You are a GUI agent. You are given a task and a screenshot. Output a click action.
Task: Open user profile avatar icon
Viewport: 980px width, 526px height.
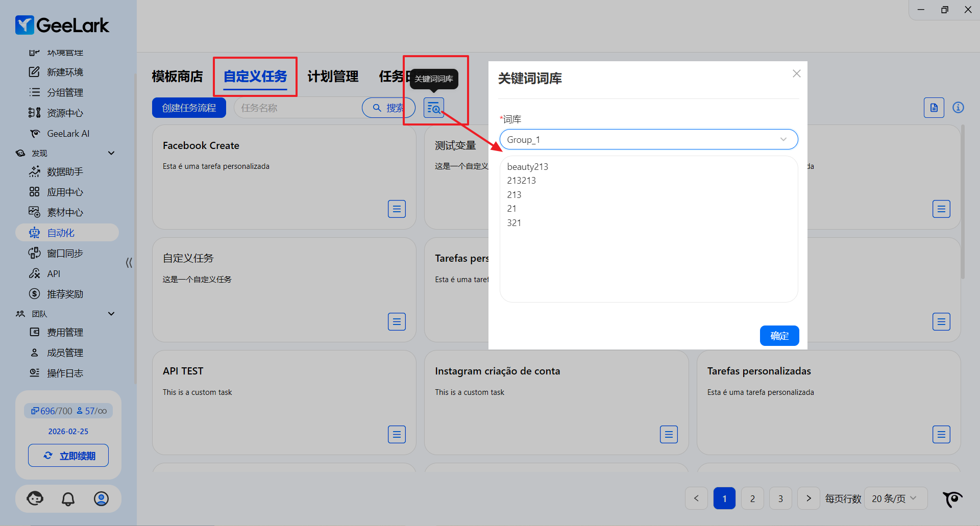coord(101,498)
